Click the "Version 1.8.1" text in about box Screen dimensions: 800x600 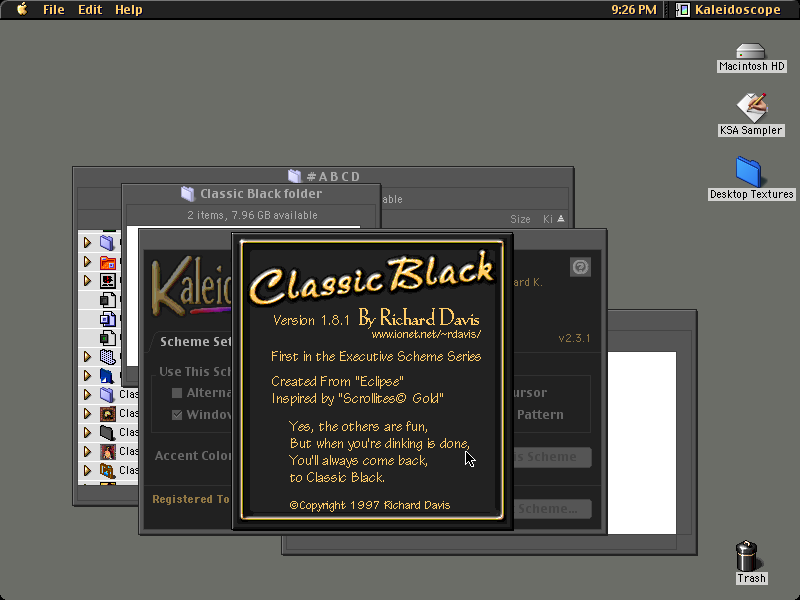coord(311,320)
